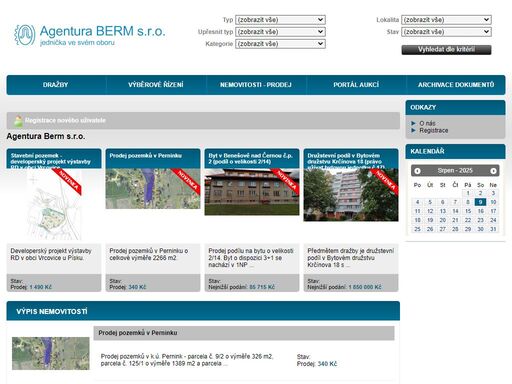Image resolution: width=512 pixels, height=384 pixels.
Task: Open Byt v Benešově building thumbnail
Action: 252,192
